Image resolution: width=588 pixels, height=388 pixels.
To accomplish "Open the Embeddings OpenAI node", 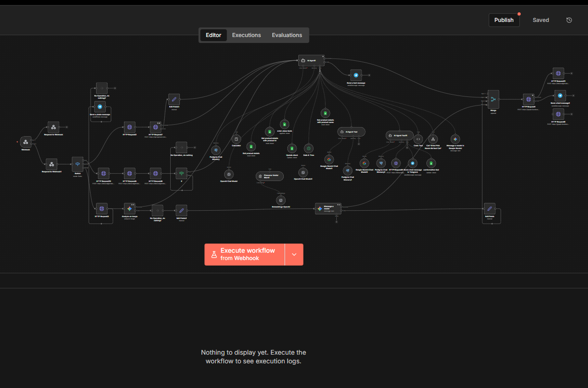I will [281, 200].
